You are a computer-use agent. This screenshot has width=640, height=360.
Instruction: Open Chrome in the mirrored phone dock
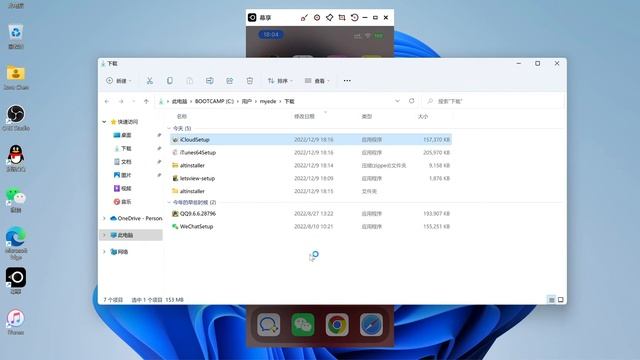337,324
